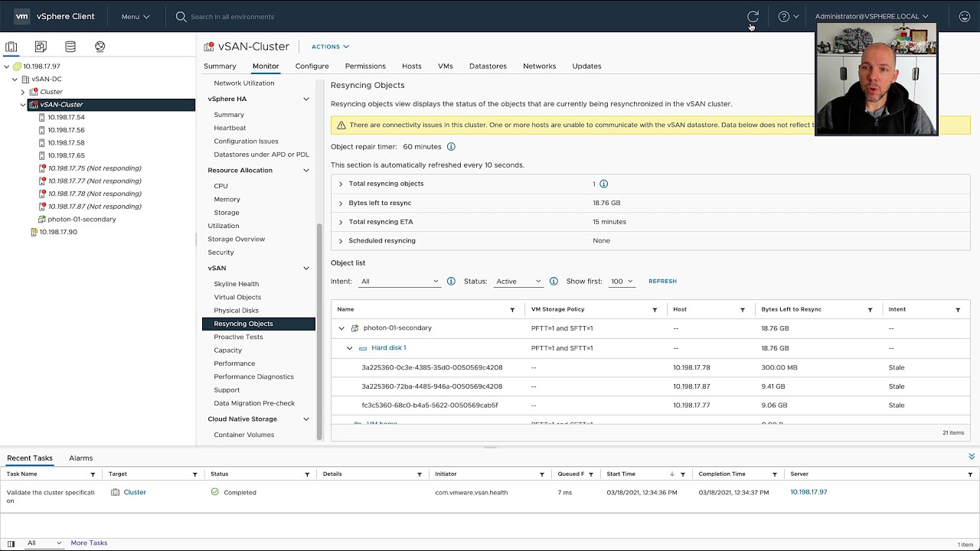Open the Datastores tab
The height and width of the screenshot is (551, 980).
(488, 66)
